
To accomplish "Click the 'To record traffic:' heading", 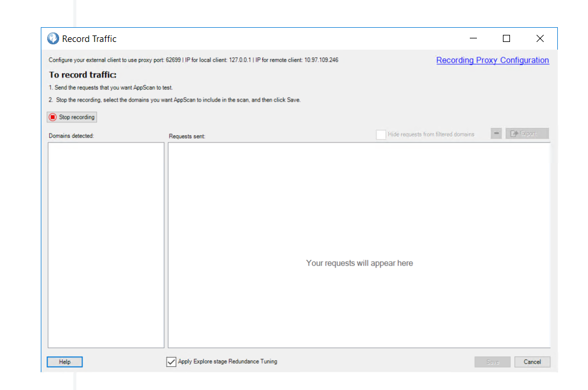I will (83, 75).
